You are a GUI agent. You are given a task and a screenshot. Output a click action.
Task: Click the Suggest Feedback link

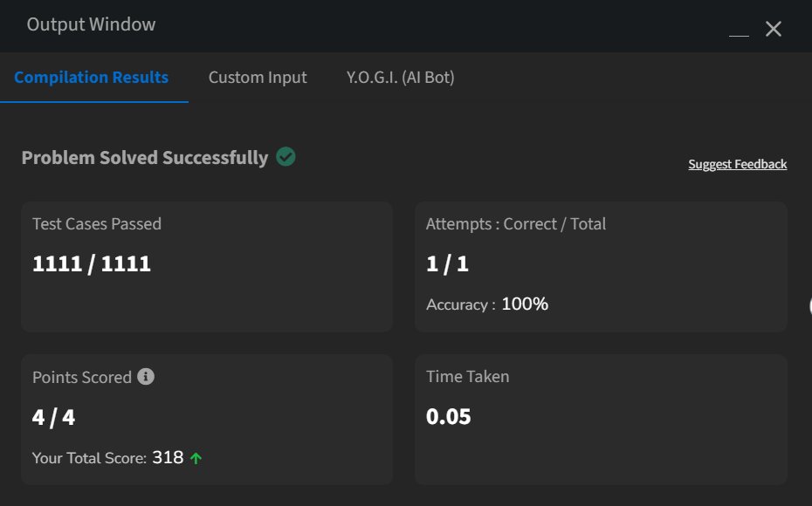coord(738,164)
